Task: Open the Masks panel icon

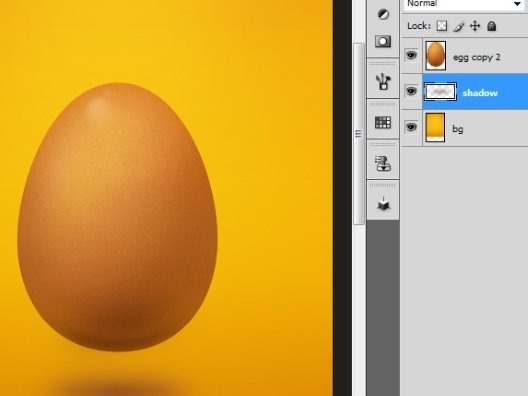Action: [383, 41]
